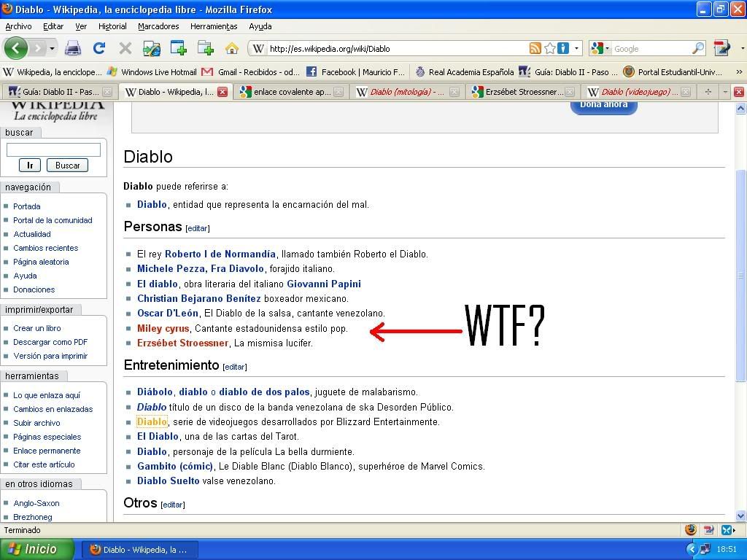Close the 'Guía: Diablo II' tab
Viewport: 747px width, 560px height.
[108, 92]
